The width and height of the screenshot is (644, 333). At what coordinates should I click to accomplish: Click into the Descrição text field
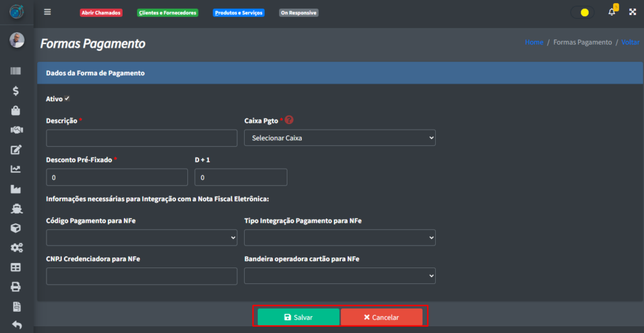coord(142,138)
